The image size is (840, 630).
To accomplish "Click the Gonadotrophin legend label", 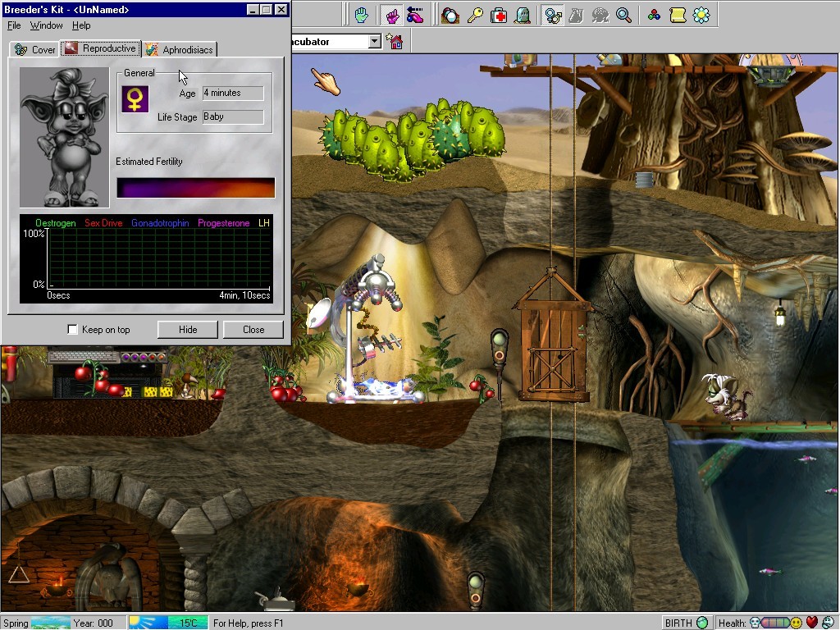I will coord(160,223).
